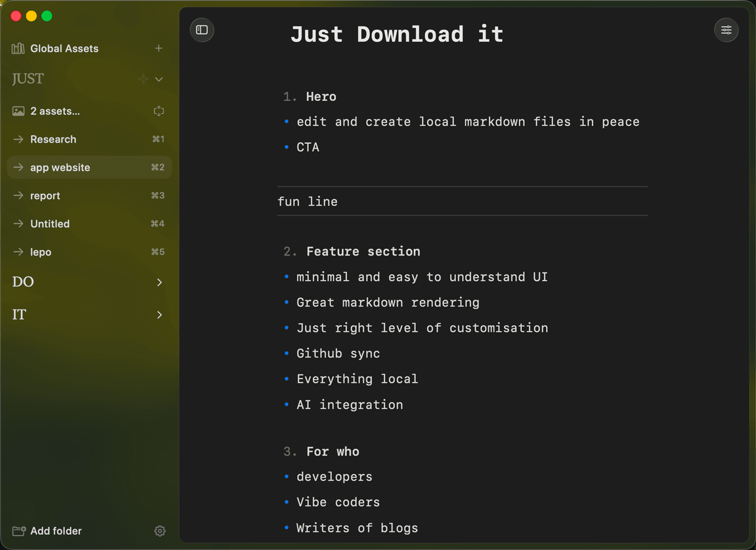This screenshot has width=756, height=550.
Task: Open the 2 assets... row
Action: (90, 111)
